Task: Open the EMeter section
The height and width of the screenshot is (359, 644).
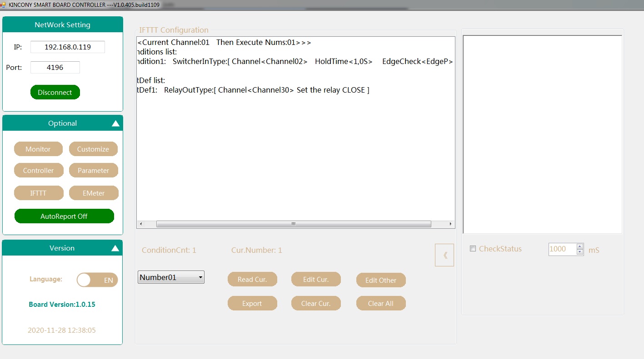Action: [x=94, y=193]
